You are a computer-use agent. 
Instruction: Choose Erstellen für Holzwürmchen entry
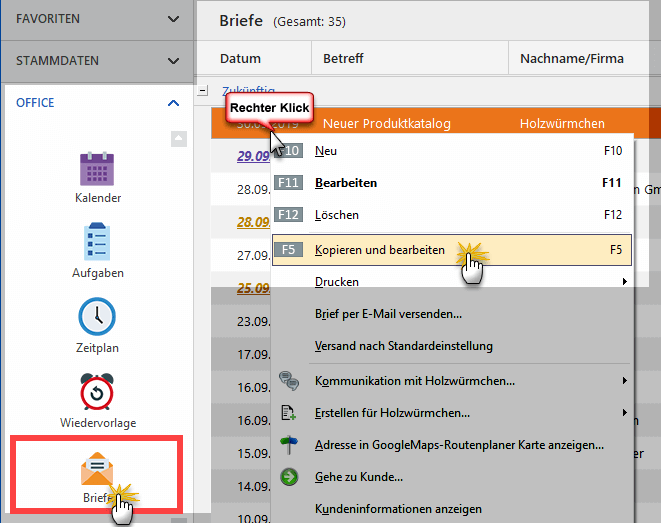452,413
